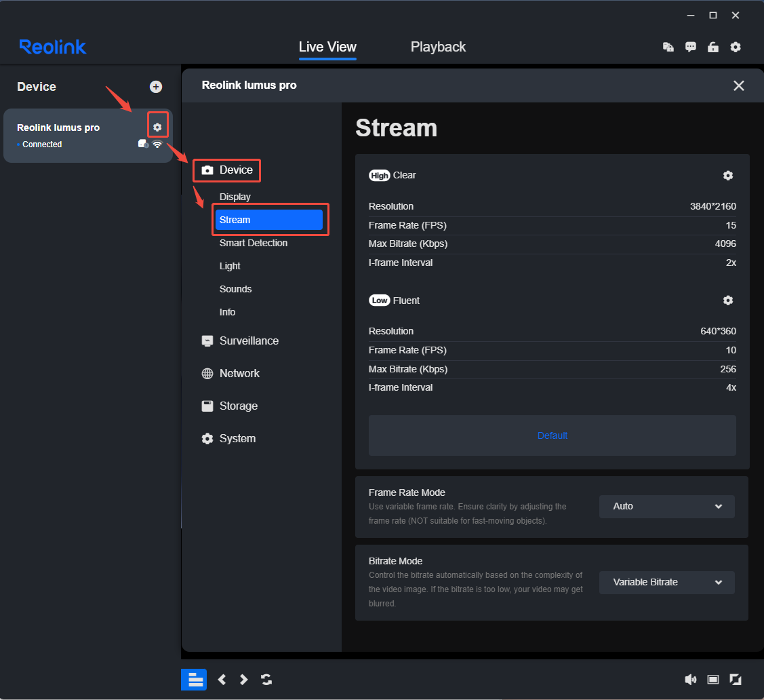Click the lock icon in header
764x700 pixels.
click(713, 47)
